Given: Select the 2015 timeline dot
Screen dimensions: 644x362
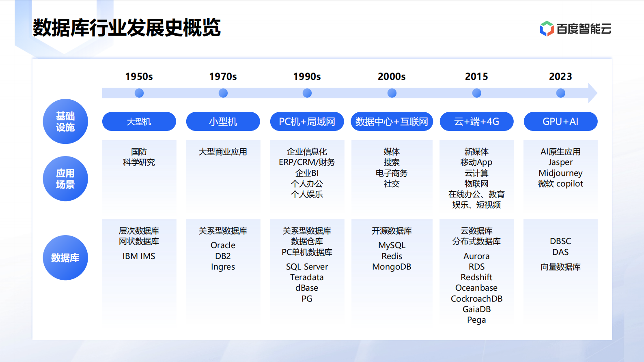Looking at the screenshot, I should 477,93.
